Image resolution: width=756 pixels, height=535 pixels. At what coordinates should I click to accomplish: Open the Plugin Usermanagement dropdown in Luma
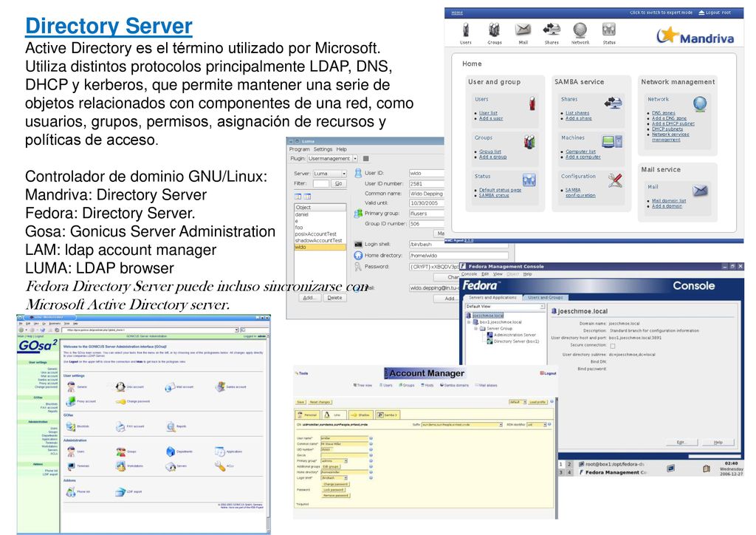(x=332, y=158)
